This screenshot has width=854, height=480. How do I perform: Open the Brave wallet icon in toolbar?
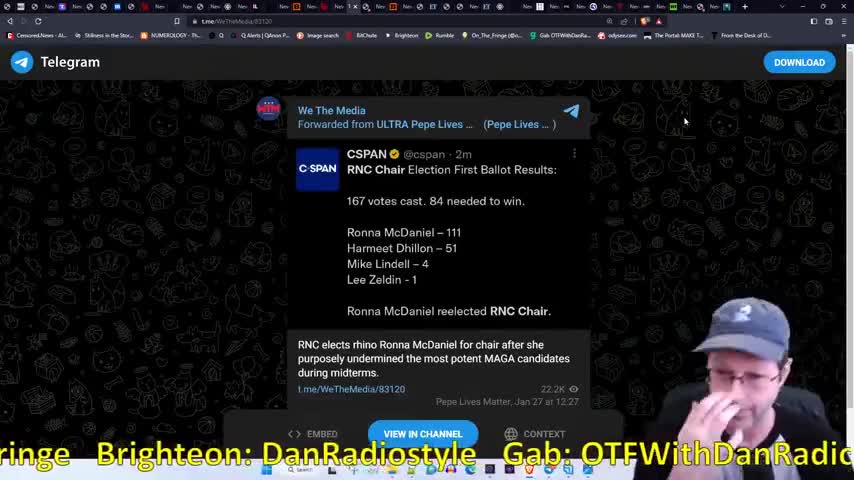(829, 21)
